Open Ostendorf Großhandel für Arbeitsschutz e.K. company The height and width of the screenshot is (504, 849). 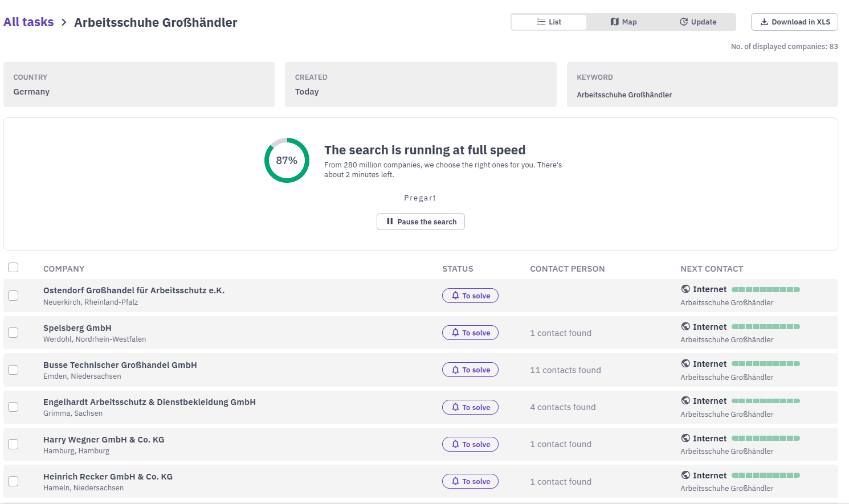click(134, 290)
